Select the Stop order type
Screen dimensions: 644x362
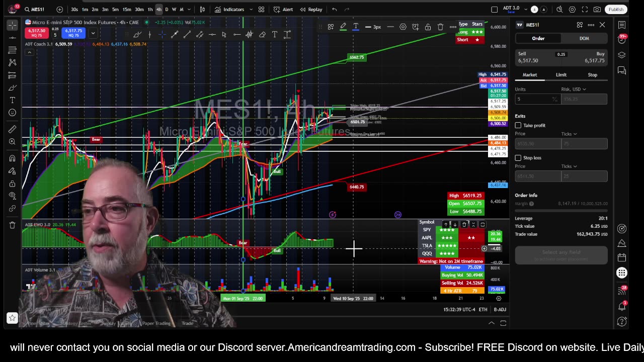point(593,75)
